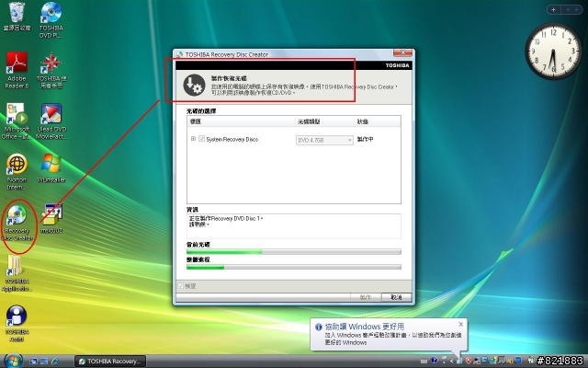
Task: Switch to the TOSHIBA Recovery taskbar button
Action: click(110, 362)
